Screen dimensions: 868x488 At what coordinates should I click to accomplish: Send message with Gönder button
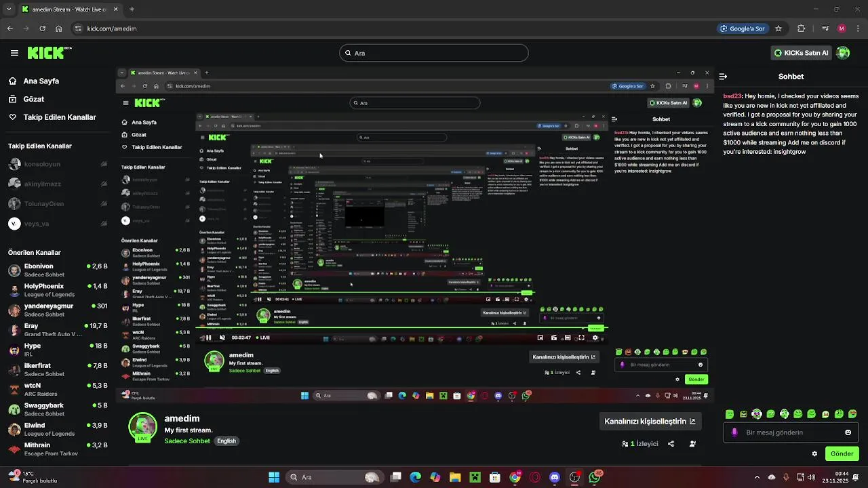(842, 453)
